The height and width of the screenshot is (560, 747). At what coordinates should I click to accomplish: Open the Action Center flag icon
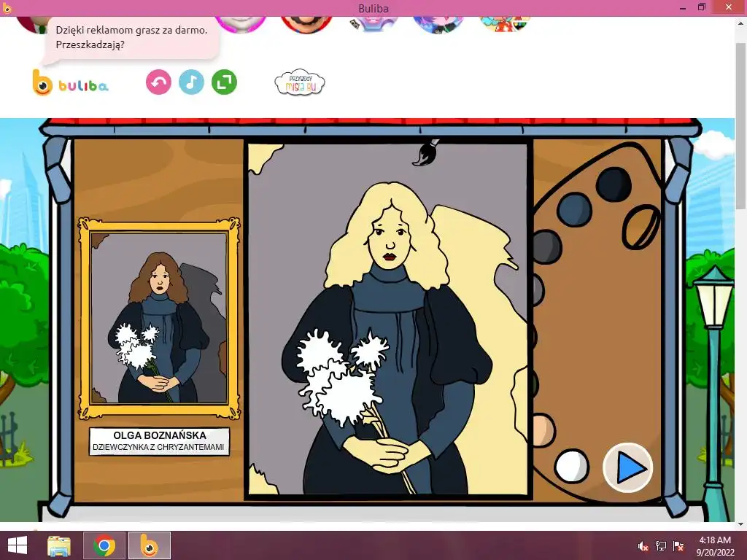pyautogui.click(x=678, y=546)
